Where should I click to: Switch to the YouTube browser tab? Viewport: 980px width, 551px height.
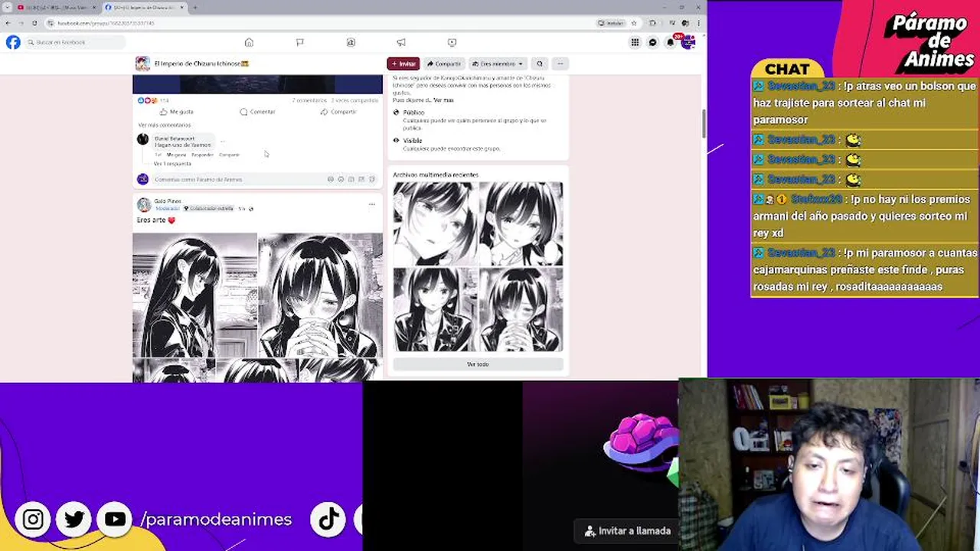point(58,8)
